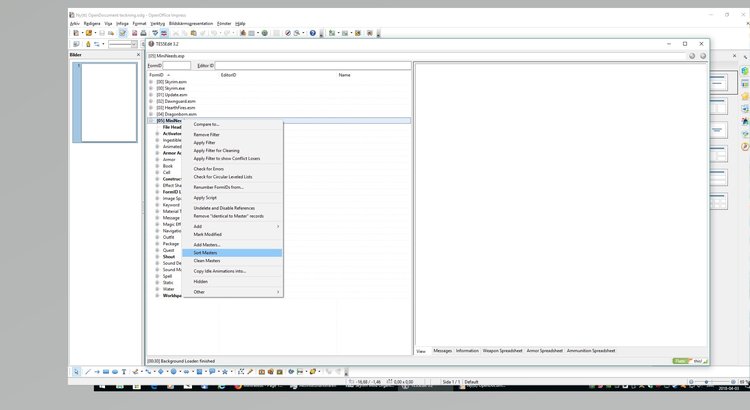Open the Hjälp menu in Impress

[x=240, y=23]
